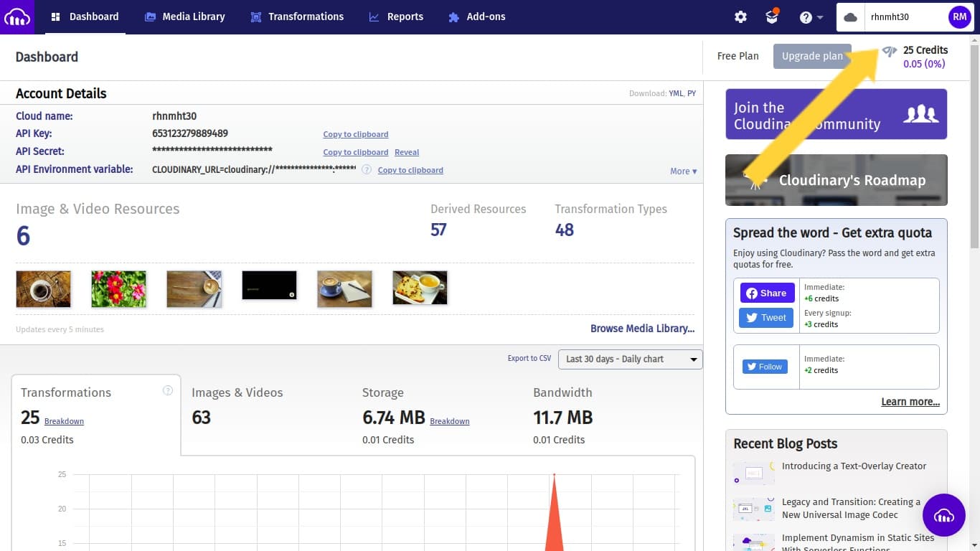Open the blue cup and notebook thumbnail

coord(344,289)
